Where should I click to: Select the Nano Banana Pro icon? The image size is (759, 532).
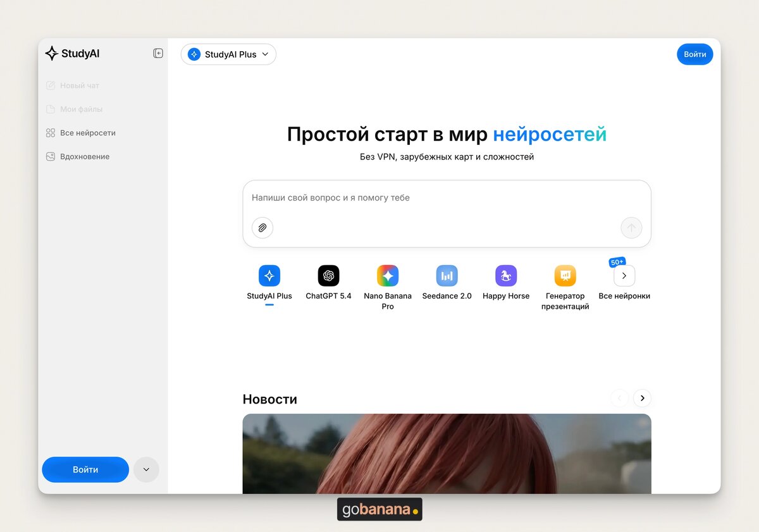[x=388, y=276]
